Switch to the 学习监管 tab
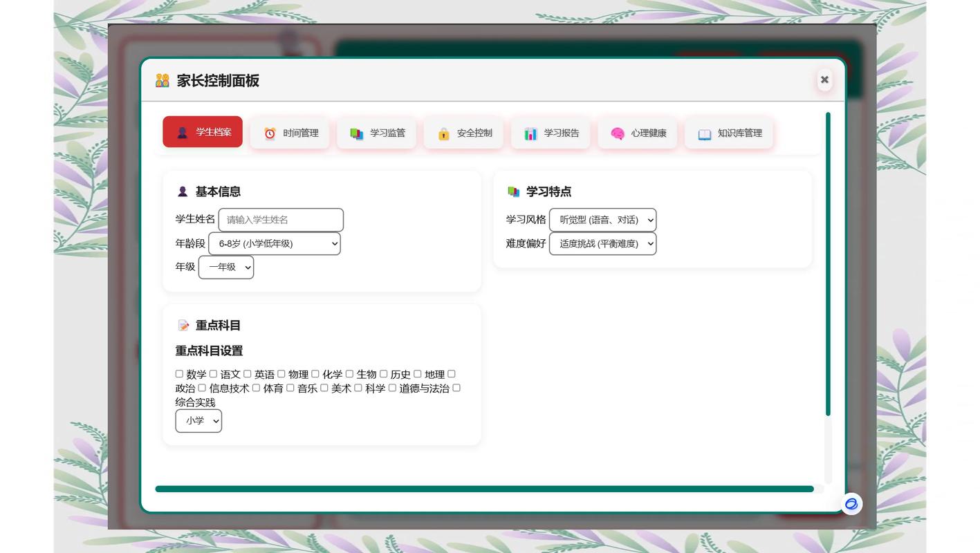Screen dimensions: 980x553 pos(377,133)
